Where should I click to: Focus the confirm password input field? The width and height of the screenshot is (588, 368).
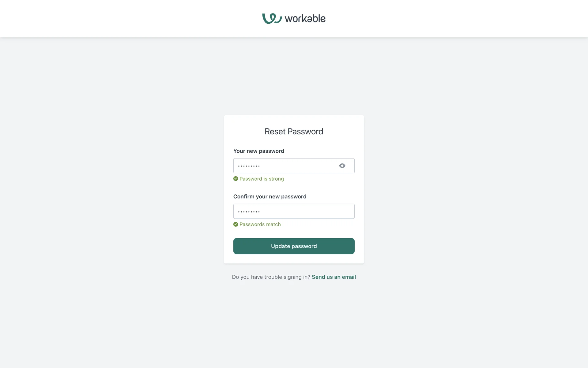[294, 211]
